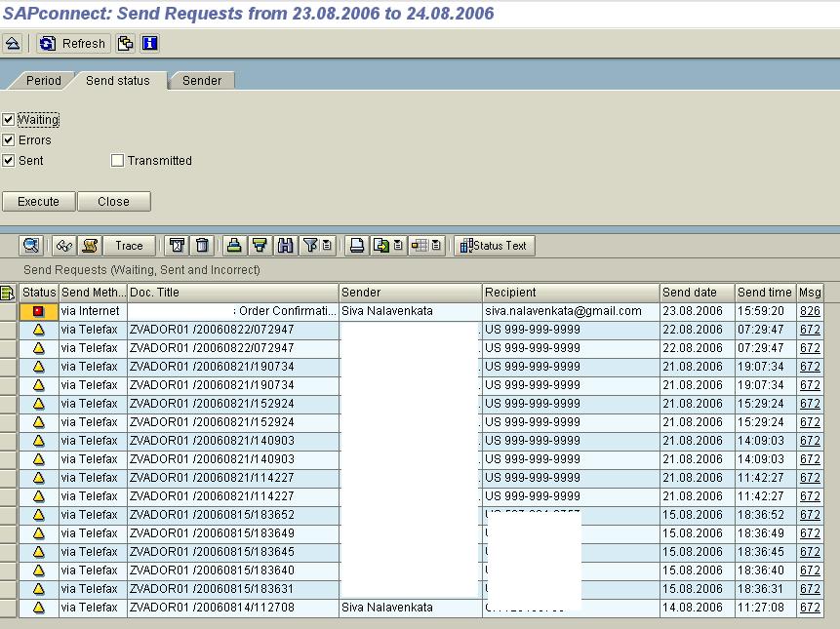Click the warning triangle in the 18:36:49 row
This screenshot has width=840, height=629.
(39, 533)
